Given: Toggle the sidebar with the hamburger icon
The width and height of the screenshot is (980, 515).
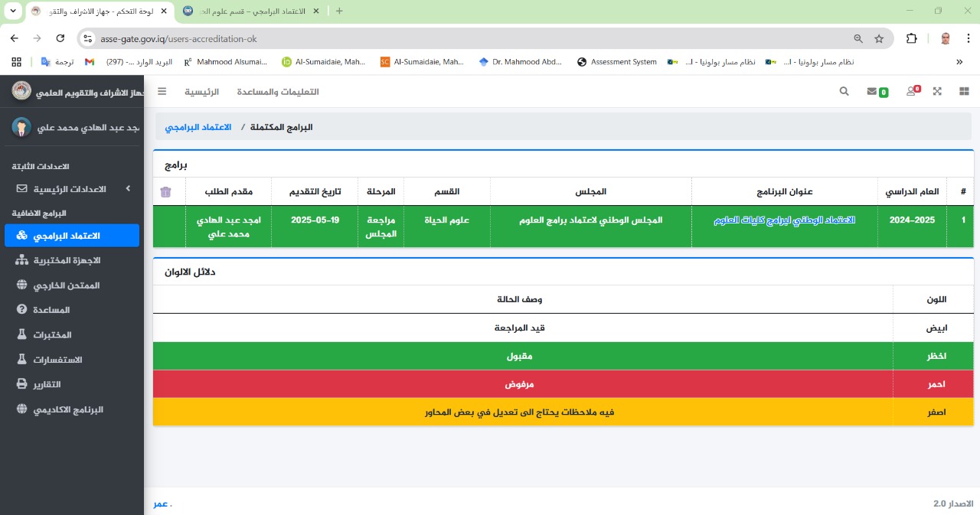Looking at the screenshot, I should point(162,91).
